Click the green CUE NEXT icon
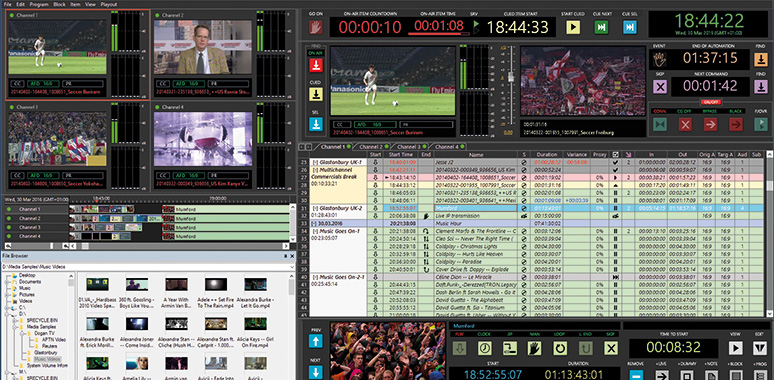 point(601,27)
